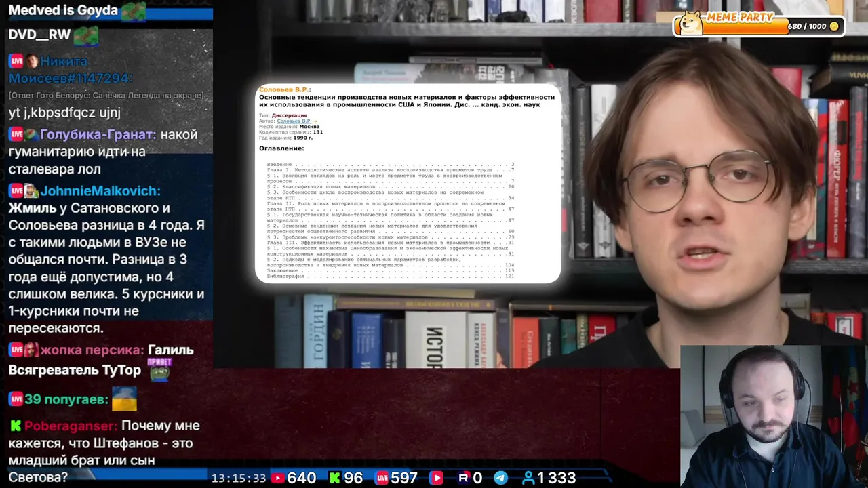The height and width of the screenshot is (488, 868).
Task: Click 'Место издания: Москва' line
Action: click(x=289, y=127)
